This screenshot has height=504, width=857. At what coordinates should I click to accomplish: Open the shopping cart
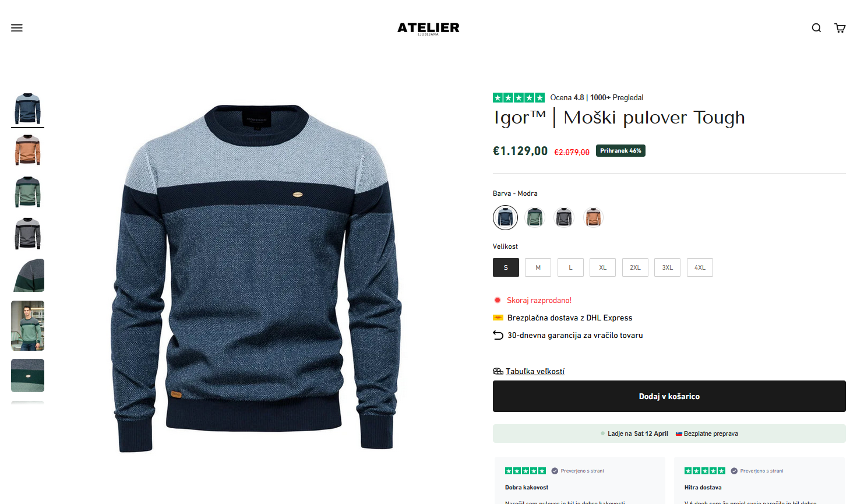pos(840,28)
